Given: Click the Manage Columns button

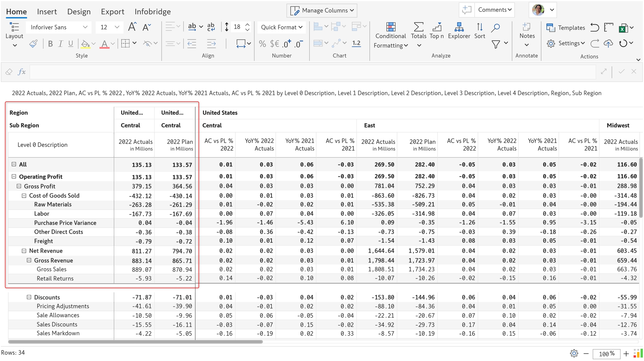Looking at the screenshot, I should [322, 10].
